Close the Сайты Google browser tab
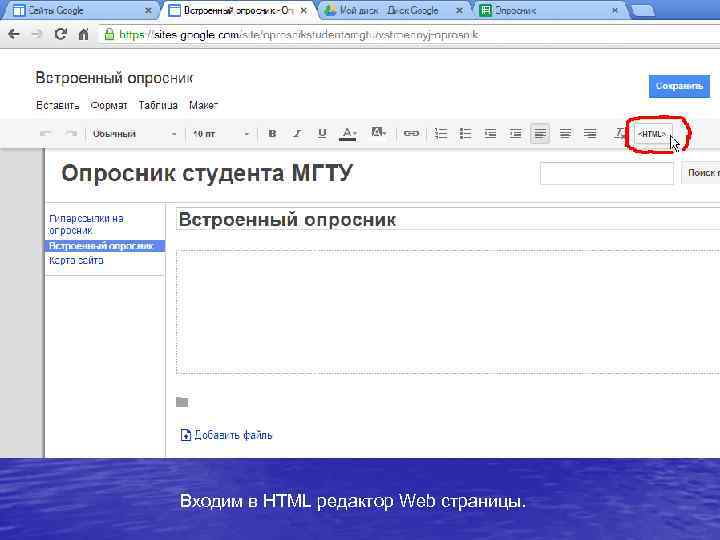This screenshot has height=540, width=720. pos(148,11)
